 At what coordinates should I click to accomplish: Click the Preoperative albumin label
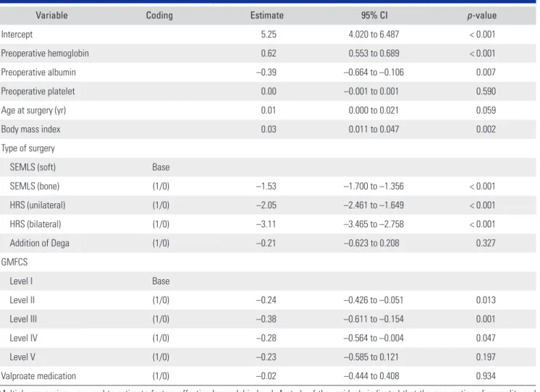38,72
